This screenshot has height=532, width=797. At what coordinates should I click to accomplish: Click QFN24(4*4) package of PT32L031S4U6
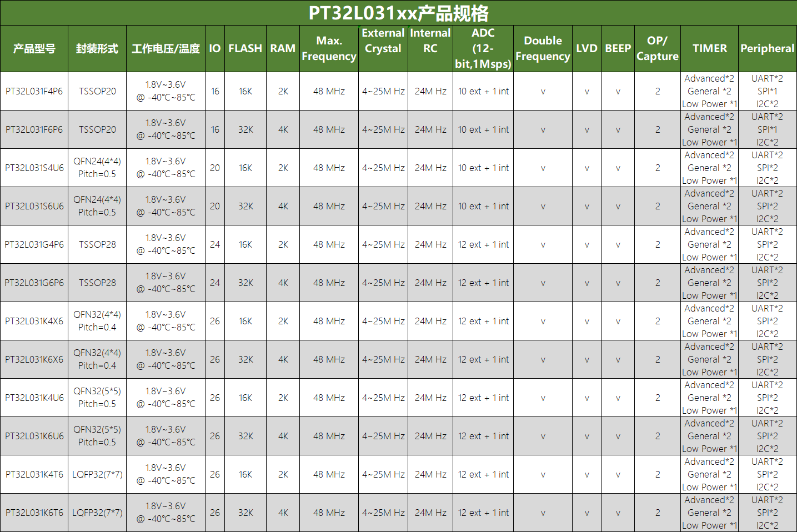[x=97, y=168]
